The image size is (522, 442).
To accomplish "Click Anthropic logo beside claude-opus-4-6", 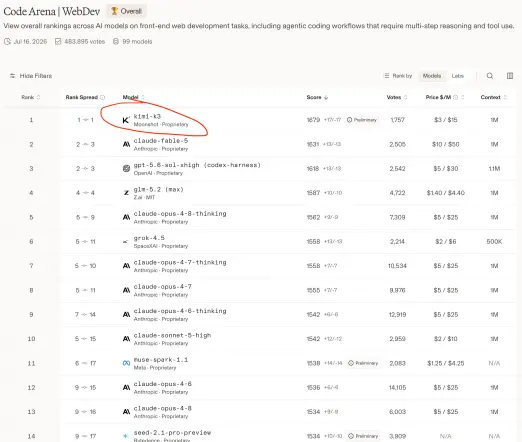I will 126,388.
